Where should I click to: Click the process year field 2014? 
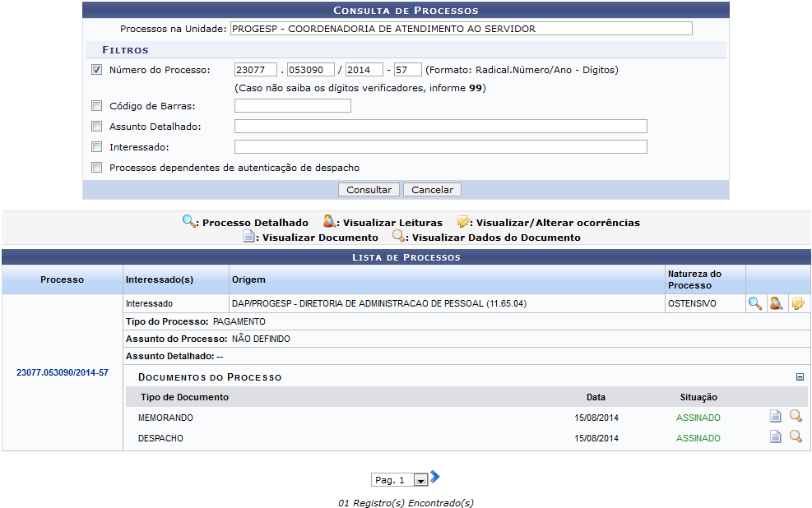coord(364,70)
